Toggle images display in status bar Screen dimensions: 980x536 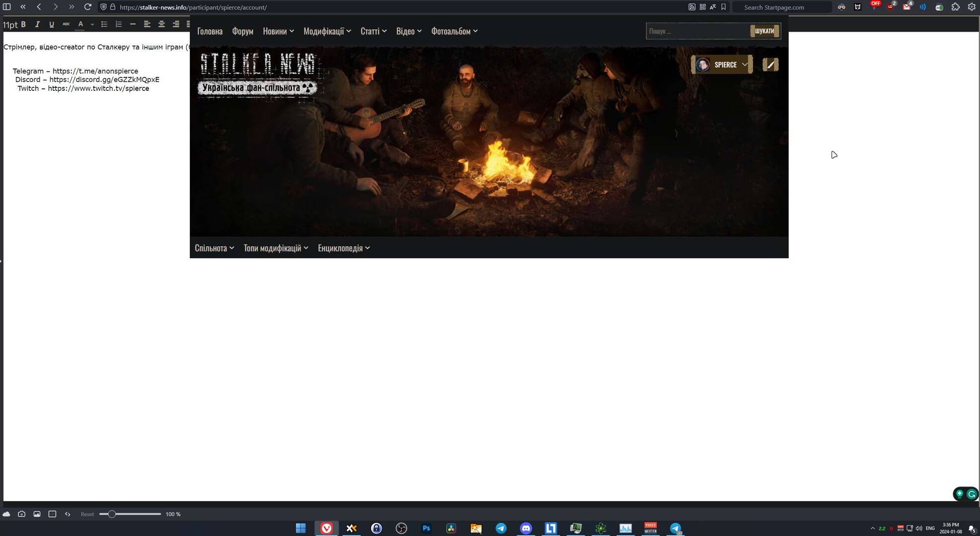pos(37,514)
